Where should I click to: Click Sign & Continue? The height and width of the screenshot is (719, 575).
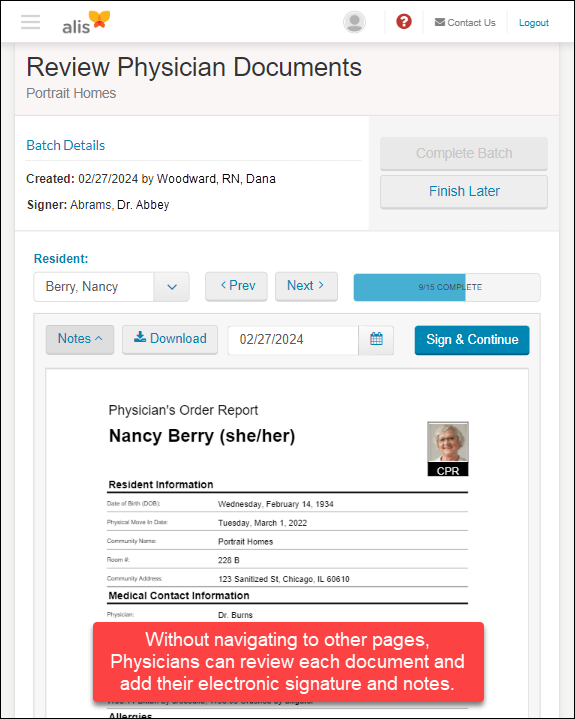(x=472, y=340)
